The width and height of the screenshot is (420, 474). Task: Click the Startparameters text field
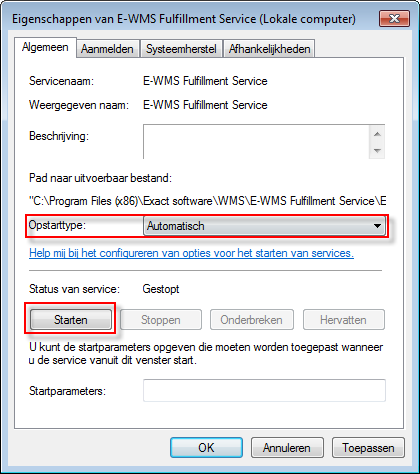pyautogui.click(x=264, y=390)
